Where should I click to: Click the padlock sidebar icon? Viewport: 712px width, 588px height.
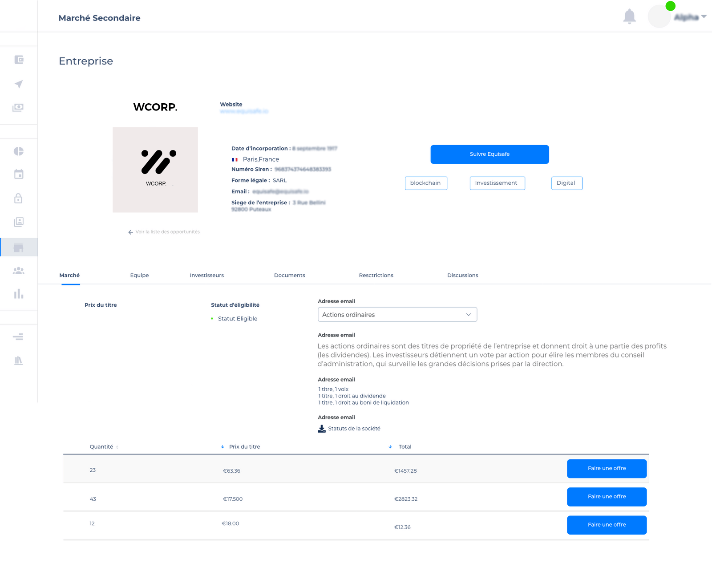point(18,198)
